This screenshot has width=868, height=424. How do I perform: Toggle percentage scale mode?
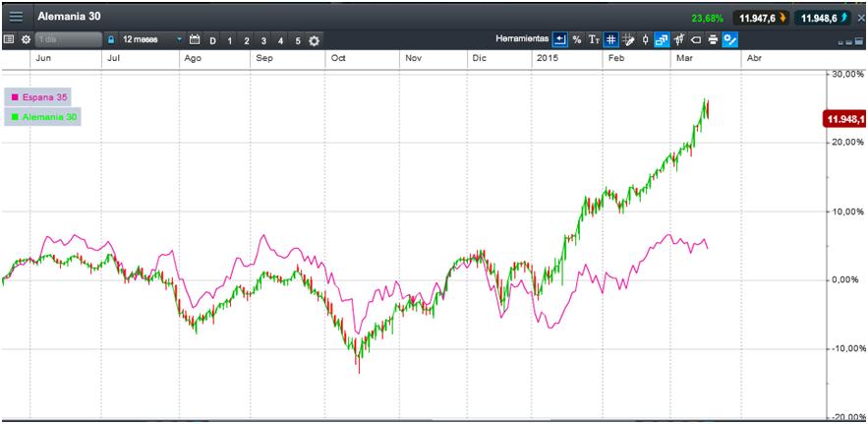coord(577,40)
